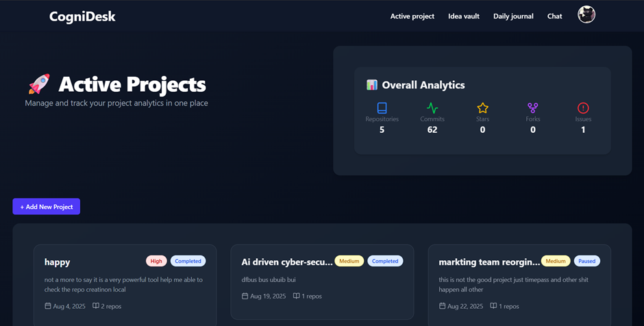Select the High priority badge on happy

[156, 261]
